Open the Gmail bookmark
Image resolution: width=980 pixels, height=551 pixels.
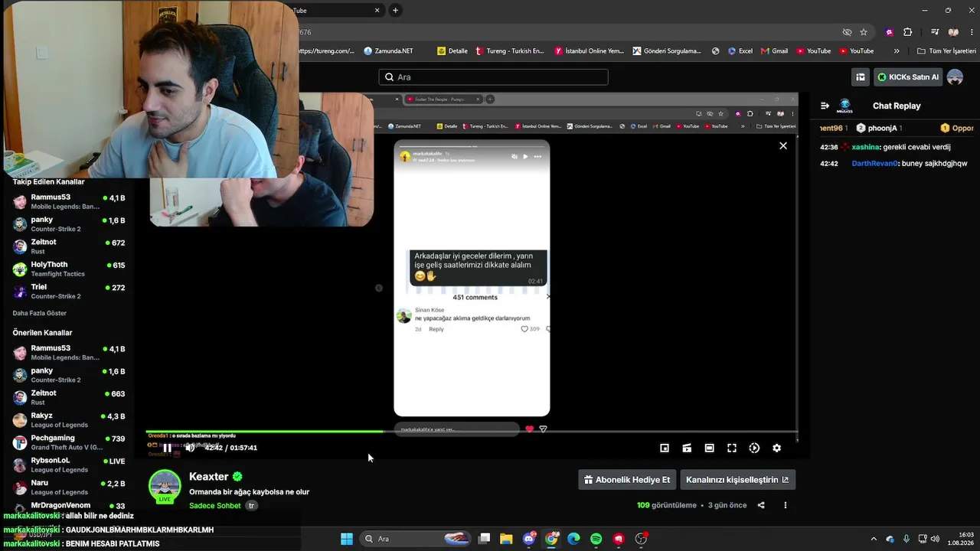(774, 51)
